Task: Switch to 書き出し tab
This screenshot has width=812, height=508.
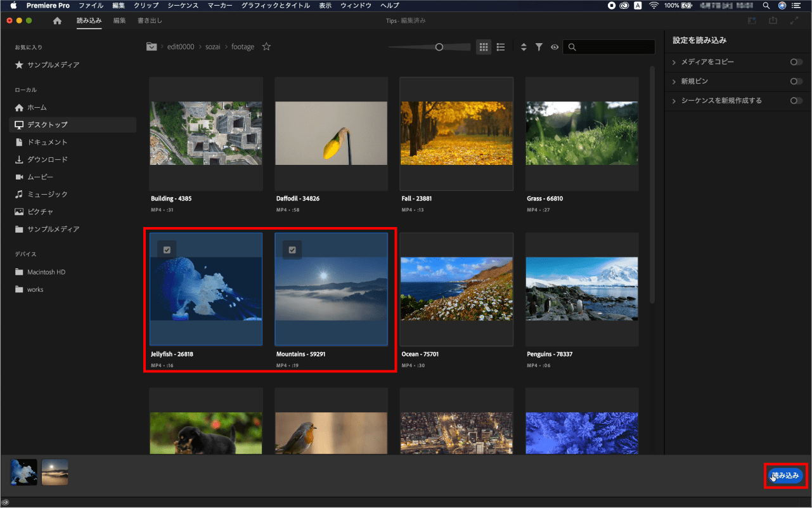Action: pyautogui.click(x=150, y=20)
